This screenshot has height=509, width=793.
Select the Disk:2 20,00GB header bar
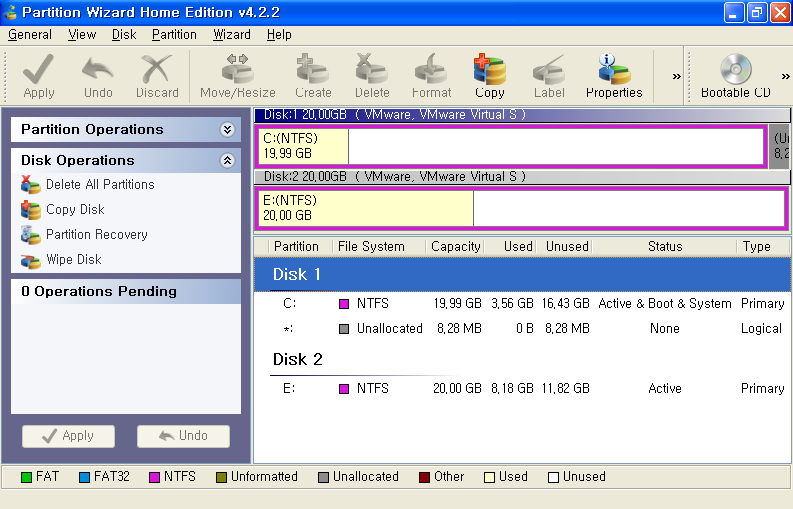[x=522, y=177]
